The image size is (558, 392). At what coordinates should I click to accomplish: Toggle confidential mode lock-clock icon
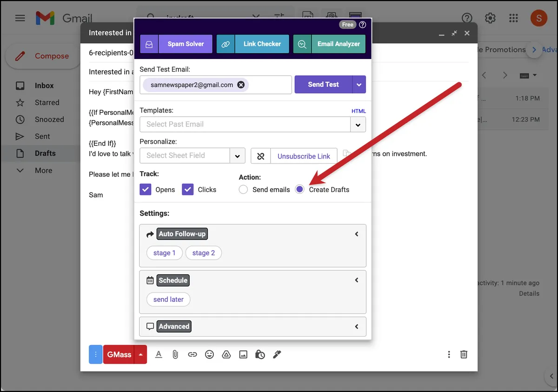tap(260, 354)
